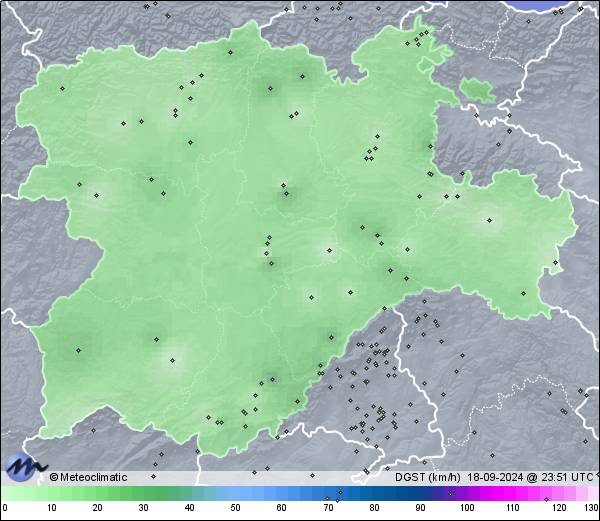
Task: Click the 40 value on the scale
Action: point(189,508)
